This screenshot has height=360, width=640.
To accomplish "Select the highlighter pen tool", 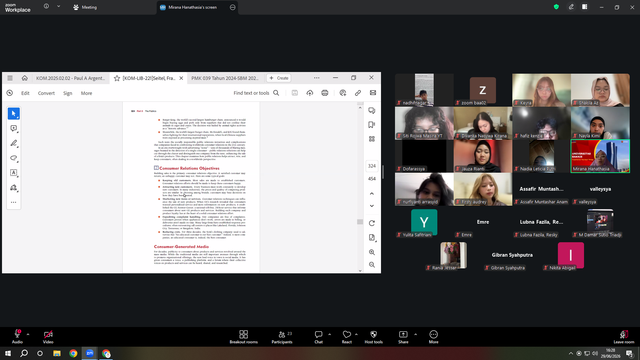I will point(13,143).
